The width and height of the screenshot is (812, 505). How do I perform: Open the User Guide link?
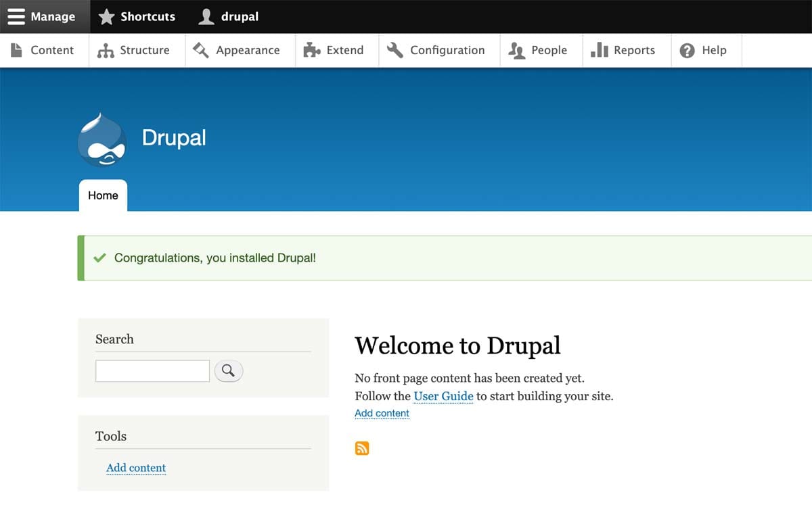pyautogui.click(x=443, y=396)
